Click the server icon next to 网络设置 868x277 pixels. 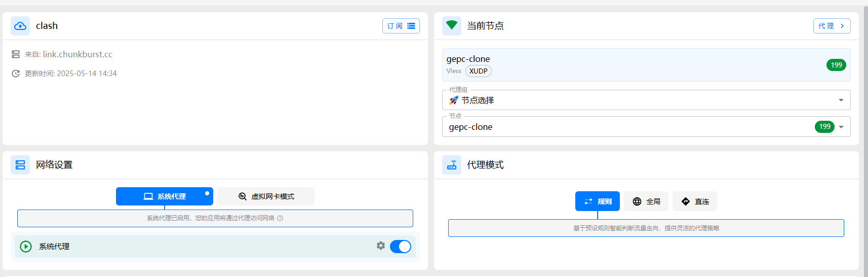pos(20,165)
